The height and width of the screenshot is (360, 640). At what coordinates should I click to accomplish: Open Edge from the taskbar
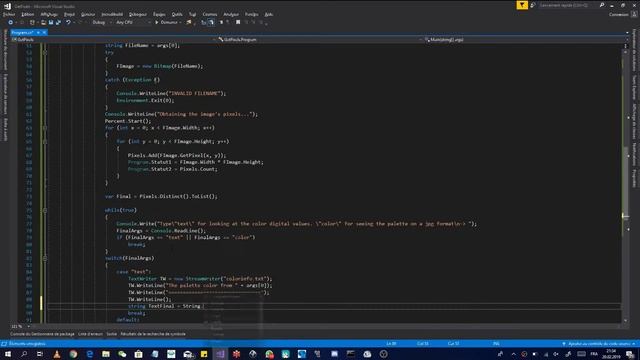click(89, 354)
